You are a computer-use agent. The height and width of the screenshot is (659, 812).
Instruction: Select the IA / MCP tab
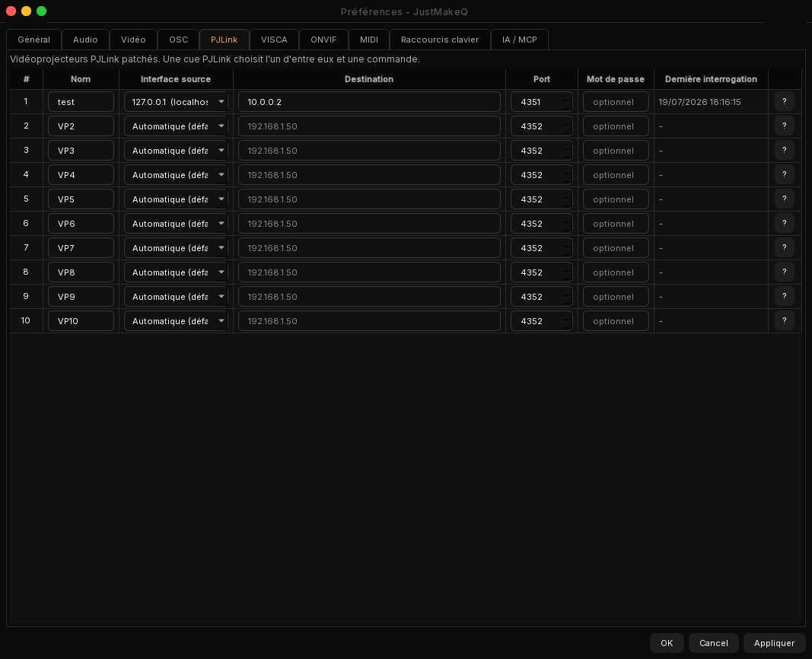point(520,40)
